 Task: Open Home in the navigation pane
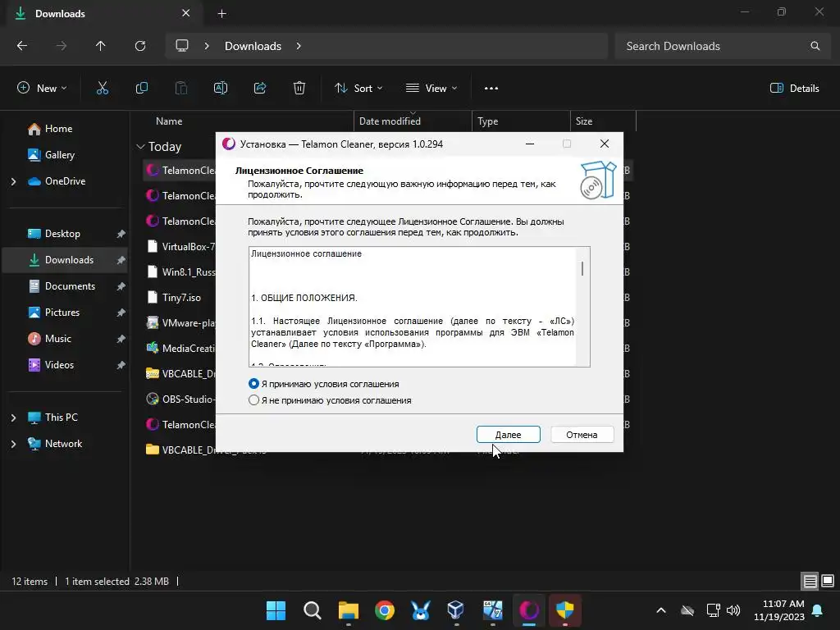click(x=58, y=129)
